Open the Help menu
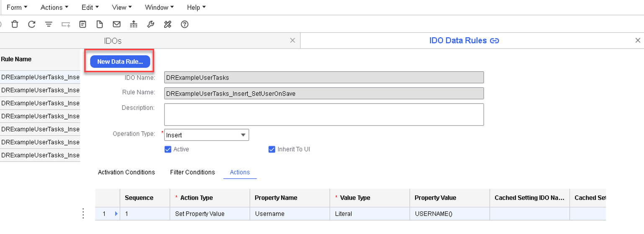 click(x=196, y=7)
